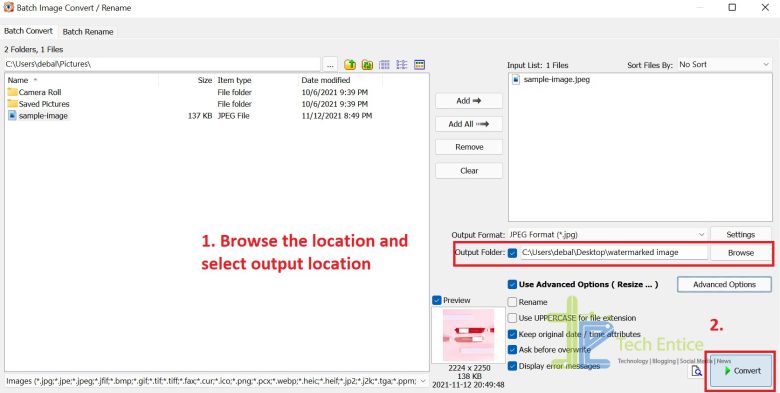Viewport: 780px width, 393px height.
Task: Open the Images file type filter dropdown
Action: click(216, 381)
